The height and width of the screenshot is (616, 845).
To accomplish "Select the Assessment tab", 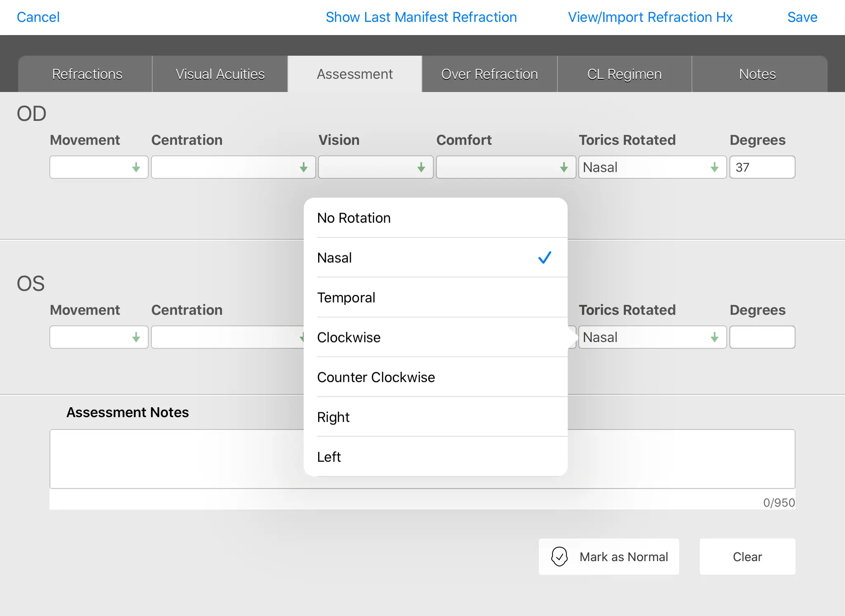I will click(355, 74).
